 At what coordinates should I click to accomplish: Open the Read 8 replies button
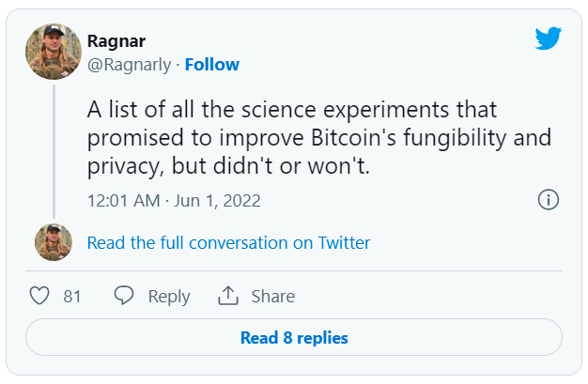coord(294,337)
